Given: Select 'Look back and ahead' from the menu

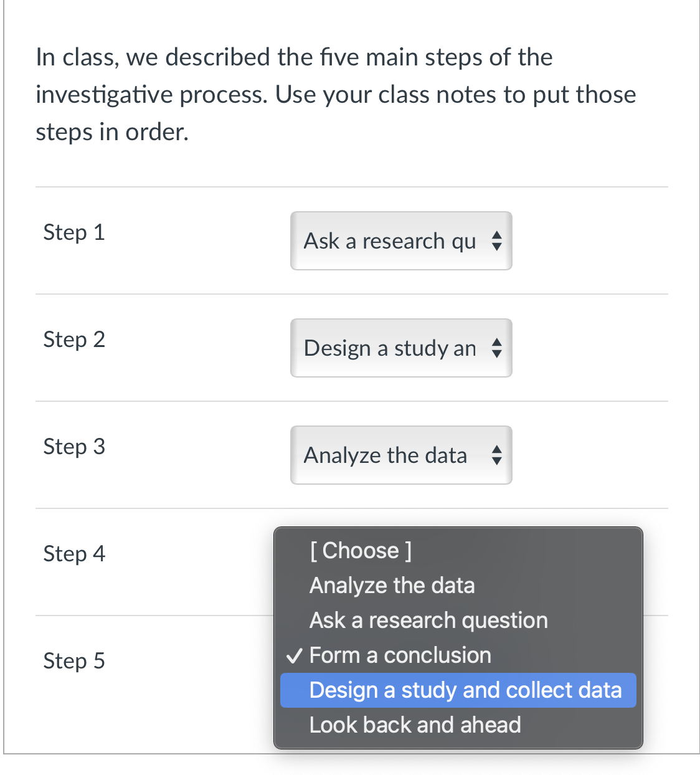Looking at the screenshot, I should [x=415, y=725].
